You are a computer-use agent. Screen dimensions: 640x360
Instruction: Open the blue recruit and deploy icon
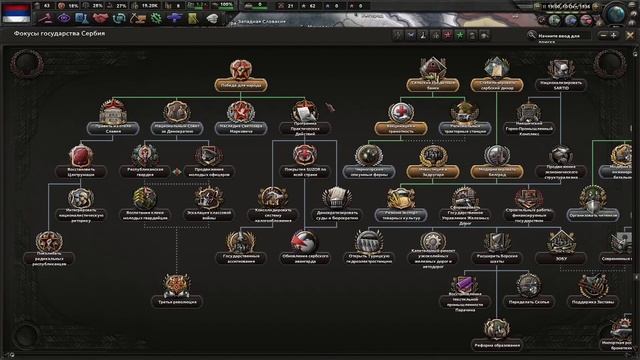(175, 18)
